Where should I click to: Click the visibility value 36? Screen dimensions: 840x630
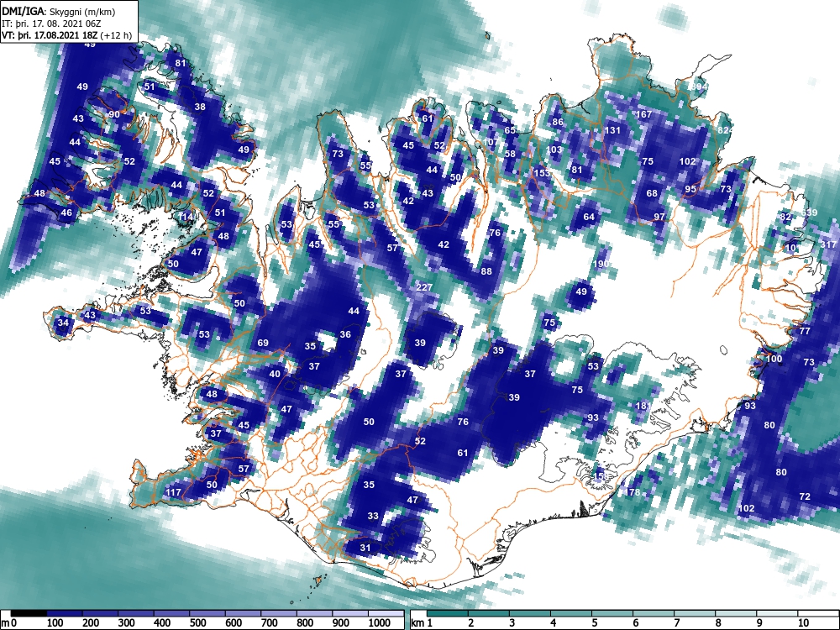click(345, 335)
